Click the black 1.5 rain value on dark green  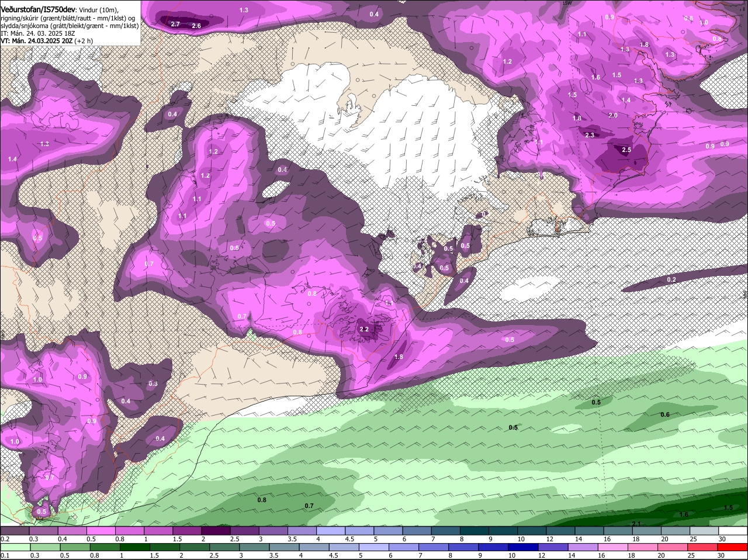point(728,508)
